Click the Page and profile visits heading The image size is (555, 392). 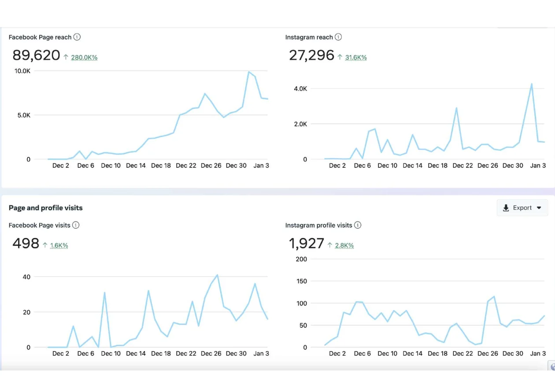[45, 207]
